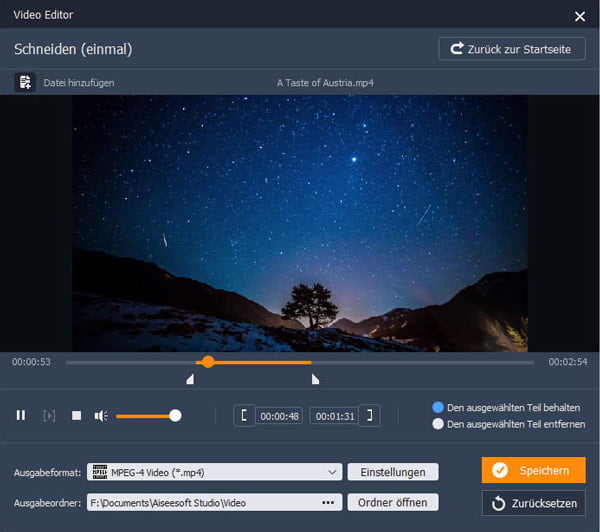The height and width of the screenshot is (532, 600).
Task: Open Einstellungen for output format
Action: (x=392, y=472)
